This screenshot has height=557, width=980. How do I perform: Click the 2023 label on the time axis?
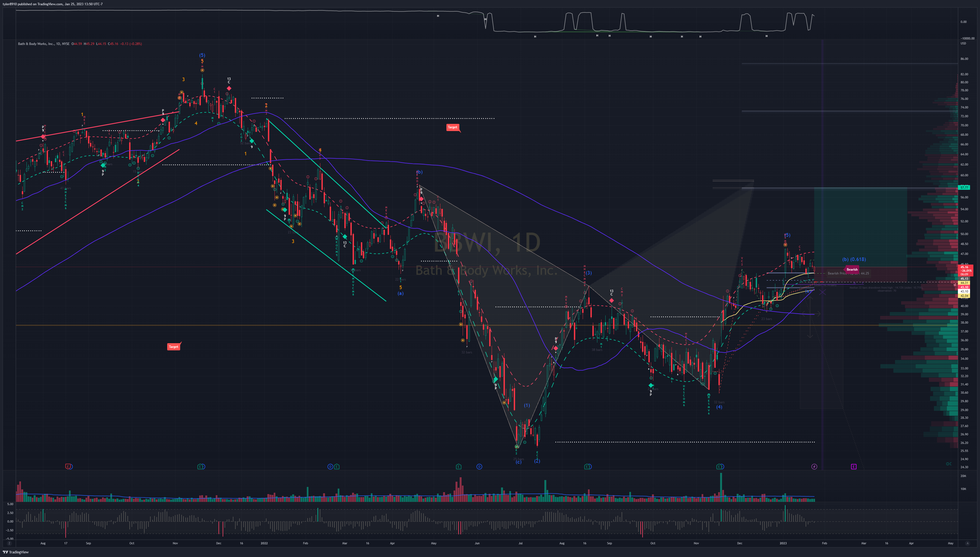(x=783, y=543)
